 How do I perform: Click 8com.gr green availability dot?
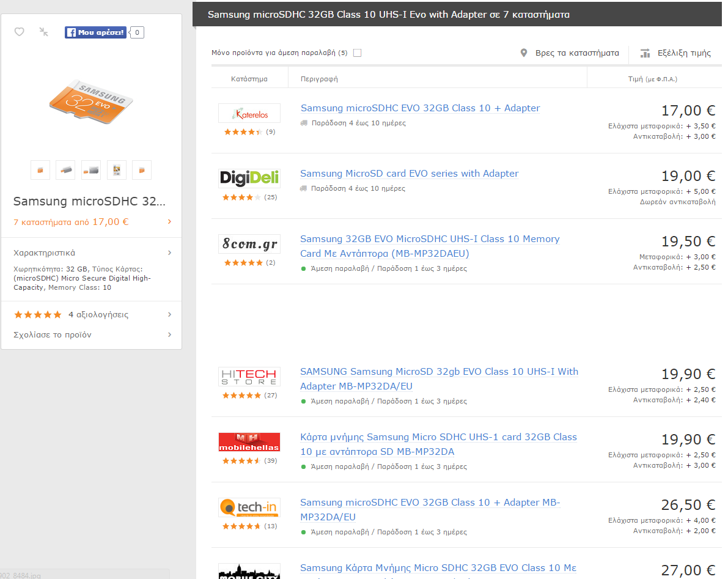click(304, 269)
